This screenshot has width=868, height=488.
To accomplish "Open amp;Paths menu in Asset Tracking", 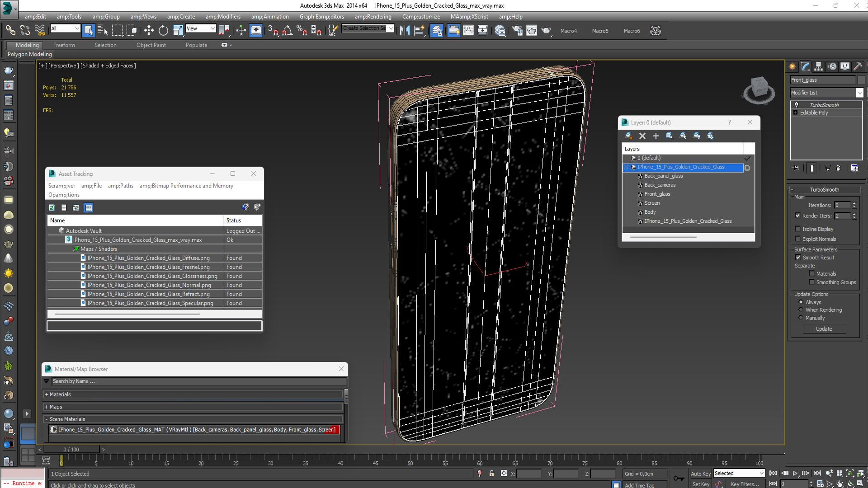I will (x=121, y=186).
